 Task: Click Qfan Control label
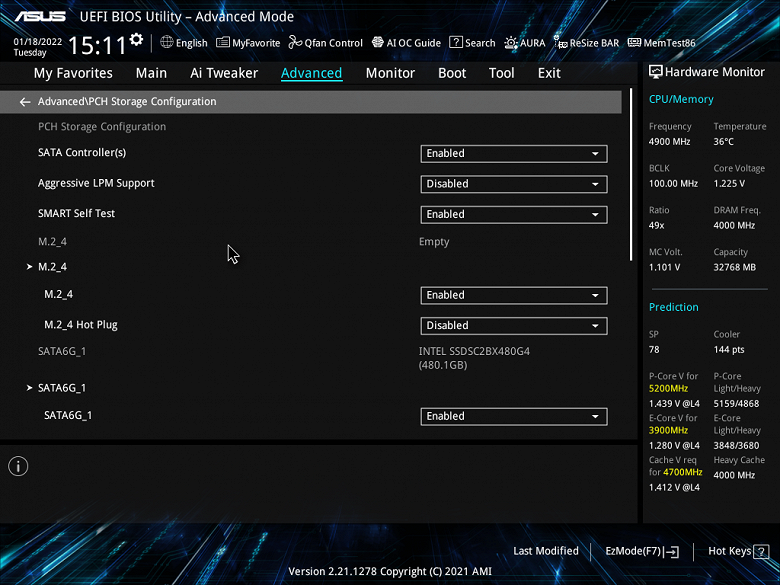click(x=333, y=43)
